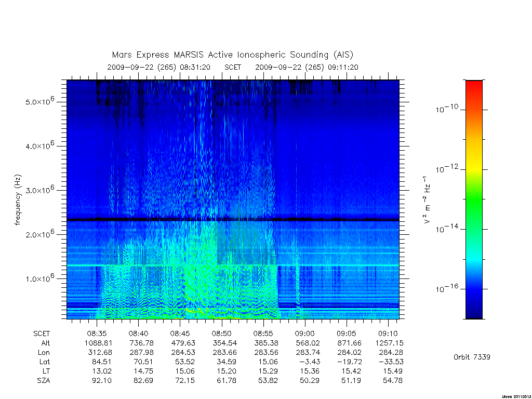Click SZA value '54.78'
Screen dimensions: 532x399
click(x=393, y=381)
